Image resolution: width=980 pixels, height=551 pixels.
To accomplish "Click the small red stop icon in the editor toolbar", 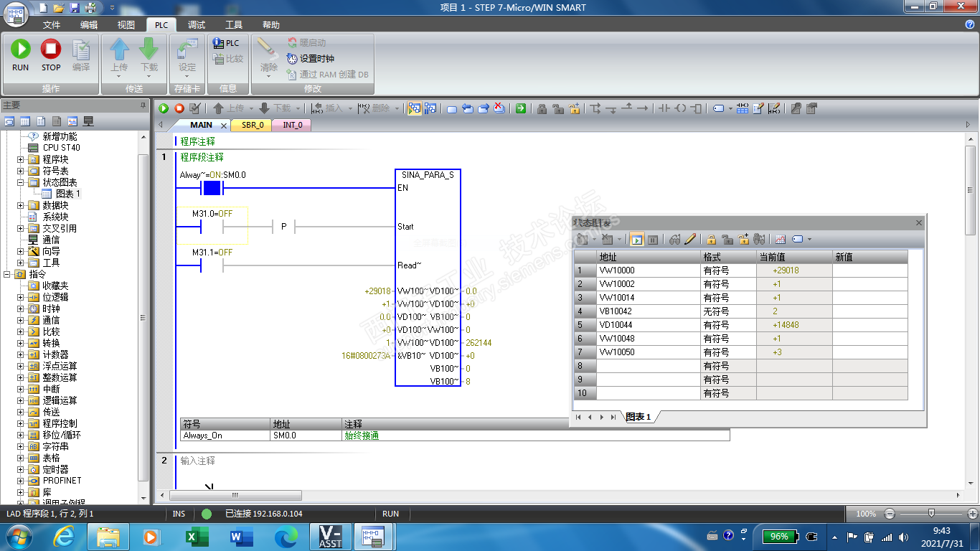I will tap(179, 108).
